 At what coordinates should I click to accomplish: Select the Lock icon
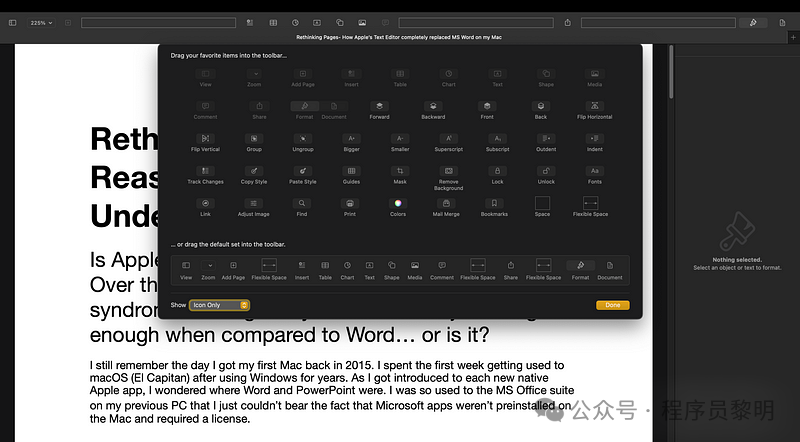(x=497, y=171)
